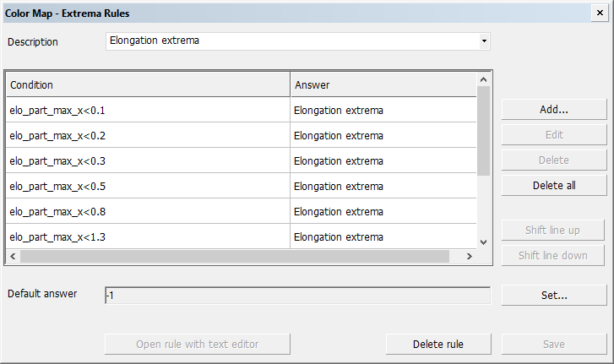
Task: Click the Condition column header
Action: coord(148,85)
